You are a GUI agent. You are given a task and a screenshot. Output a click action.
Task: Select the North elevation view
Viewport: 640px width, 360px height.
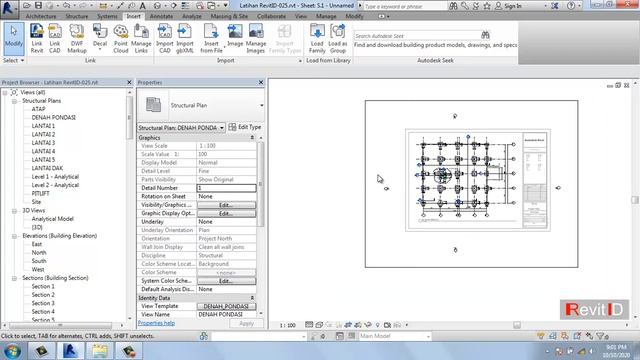[x=39, y=253]
